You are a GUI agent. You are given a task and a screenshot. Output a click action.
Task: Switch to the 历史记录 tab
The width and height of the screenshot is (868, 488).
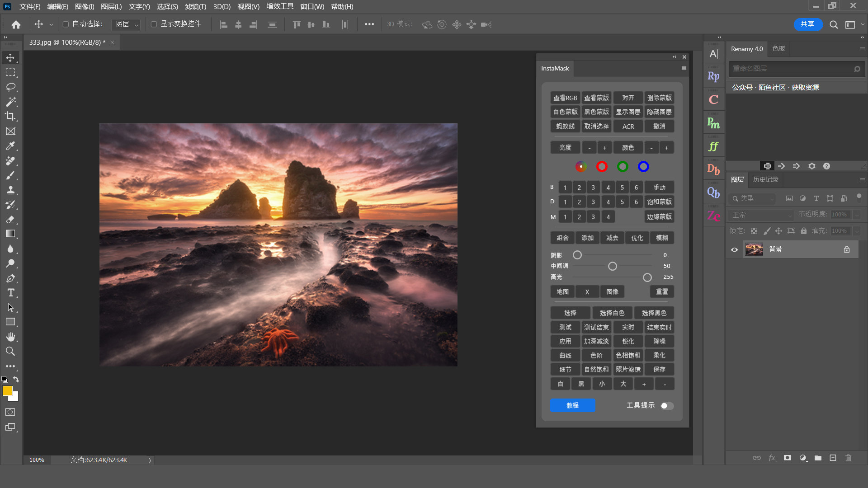click(765, 179)
